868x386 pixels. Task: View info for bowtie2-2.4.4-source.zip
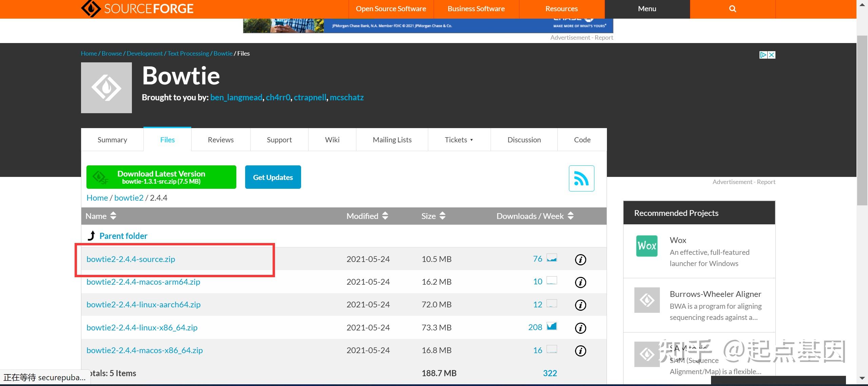pos(580,260)
